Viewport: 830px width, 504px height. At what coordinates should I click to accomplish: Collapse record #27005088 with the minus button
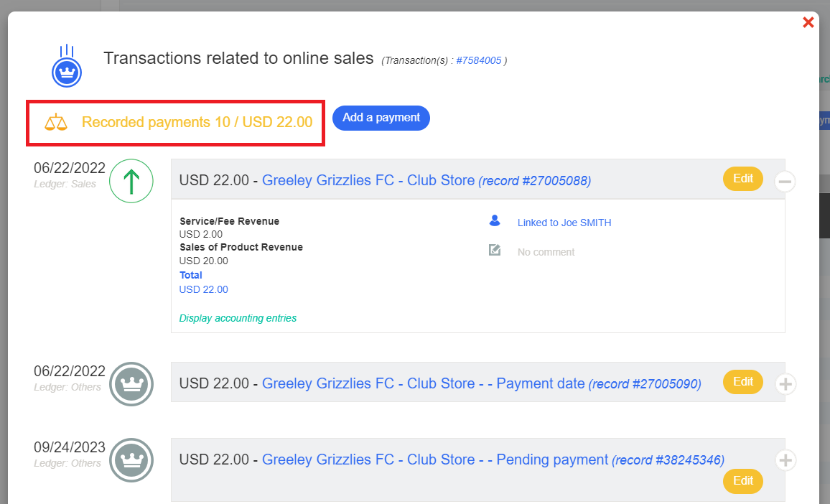click(x=785, y=182)
